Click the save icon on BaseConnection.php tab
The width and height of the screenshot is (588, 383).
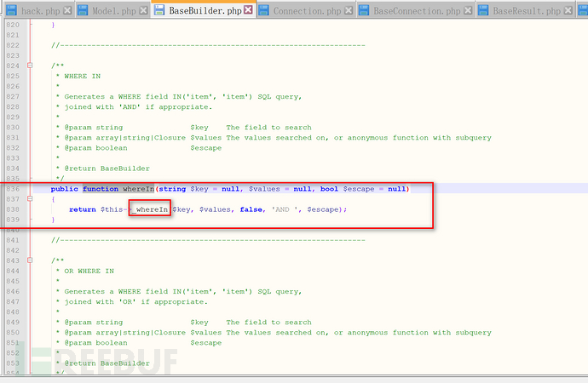click(363, 10)
